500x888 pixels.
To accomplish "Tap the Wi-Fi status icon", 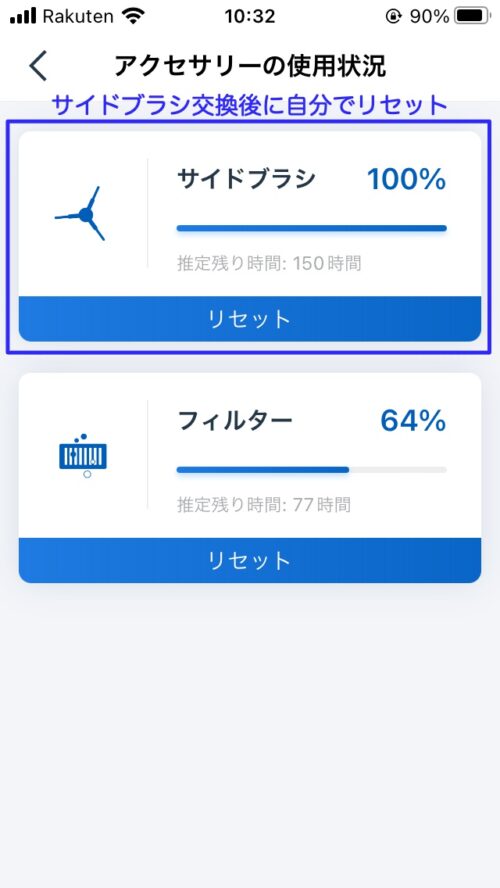I will tap(133, 16).
